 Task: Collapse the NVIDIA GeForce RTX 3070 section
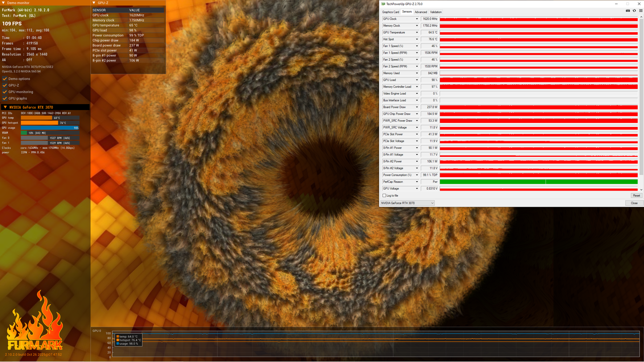(5, 107)
